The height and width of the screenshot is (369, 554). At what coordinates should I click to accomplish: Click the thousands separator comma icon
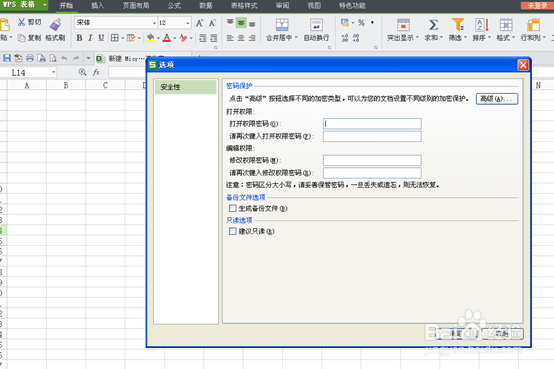click(x=372, y=23)
